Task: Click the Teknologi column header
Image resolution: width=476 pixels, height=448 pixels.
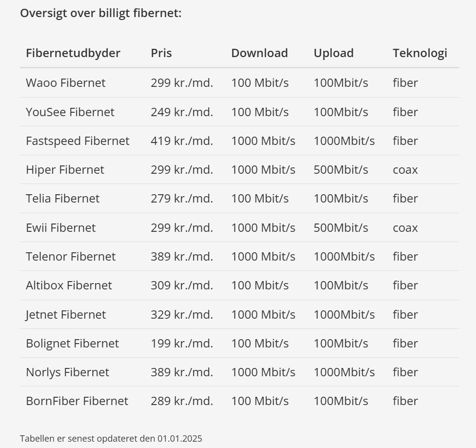Action: coord(420,53)
